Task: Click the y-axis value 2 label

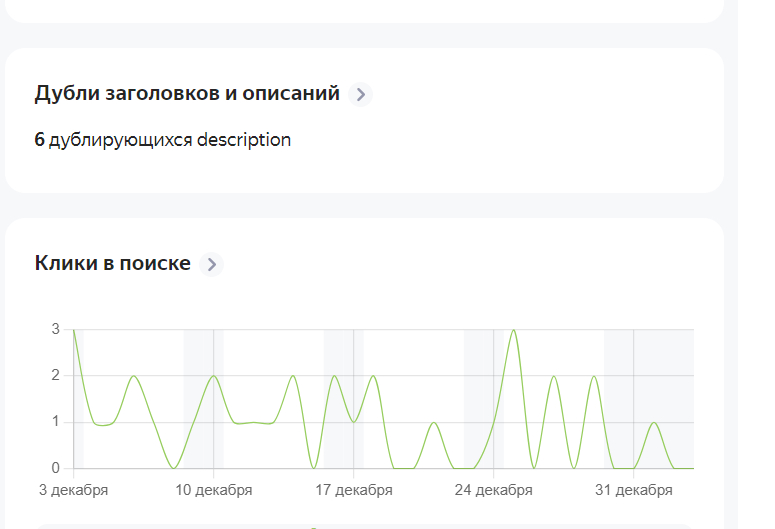Action: pyautogui.click(x=56, y=376)
